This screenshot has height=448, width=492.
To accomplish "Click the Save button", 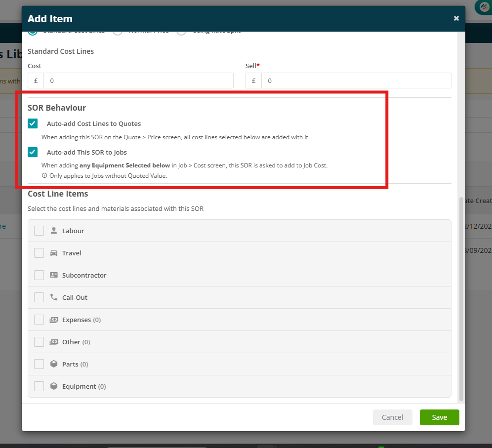I will click(x=439, y=417).
